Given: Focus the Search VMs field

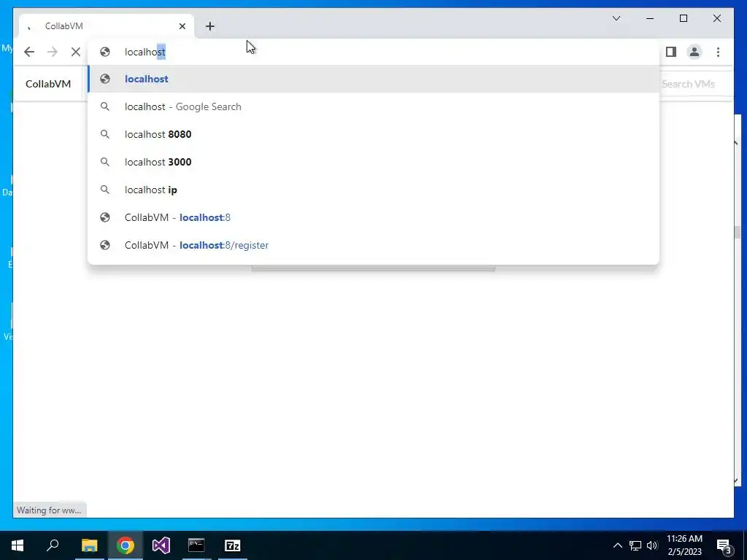Looking at the screenshot, I should (695, 85).
